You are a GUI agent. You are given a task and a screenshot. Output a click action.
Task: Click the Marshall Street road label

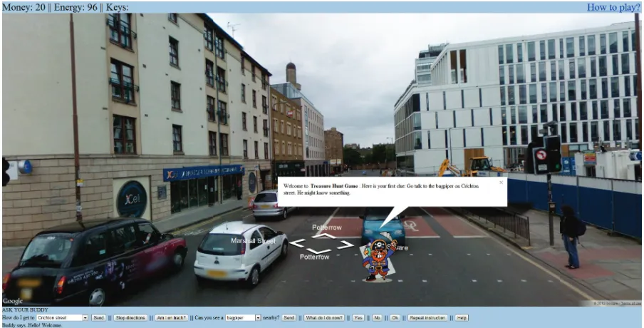coord(253,241)
